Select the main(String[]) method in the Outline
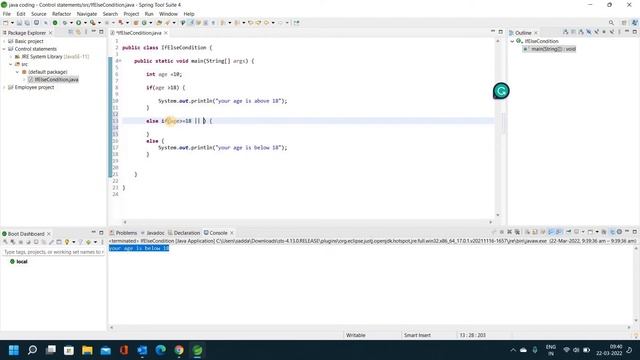This screenshot has height=360, width=640. pos(550,49)
